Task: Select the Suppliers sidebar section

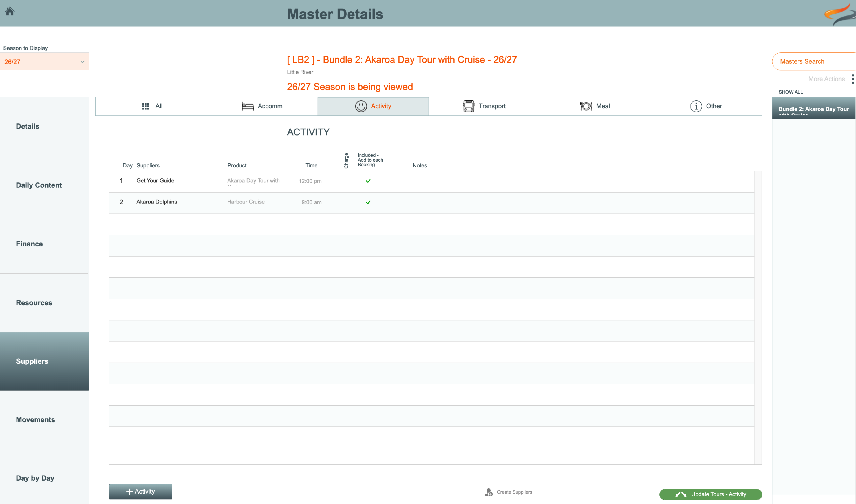Action: click(x=44, y=361)
